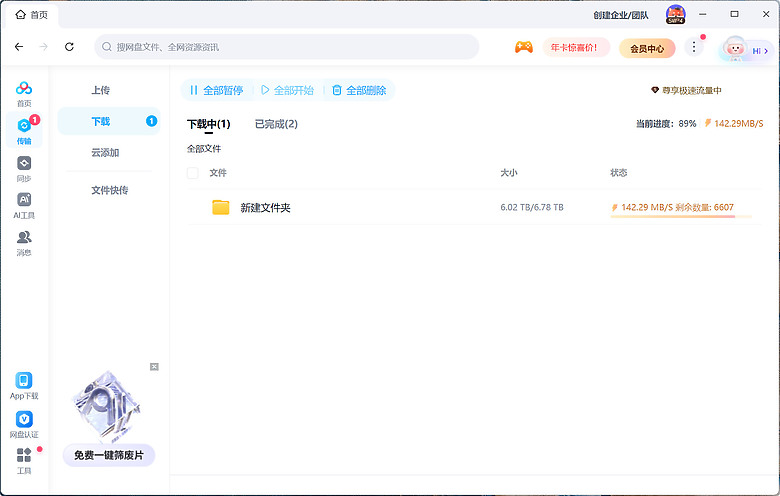Click the home icon on 首页 tab
This screenshot has width=780, height=496.
(x=20, y=15)
